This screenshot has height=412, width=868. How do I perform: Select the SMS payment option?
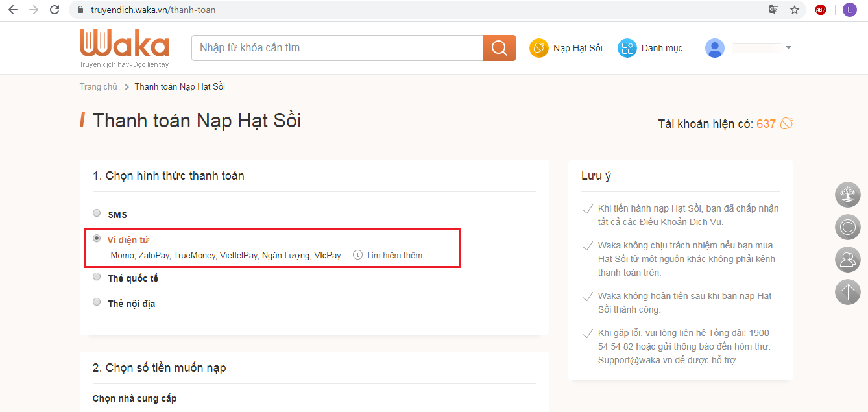97,213
